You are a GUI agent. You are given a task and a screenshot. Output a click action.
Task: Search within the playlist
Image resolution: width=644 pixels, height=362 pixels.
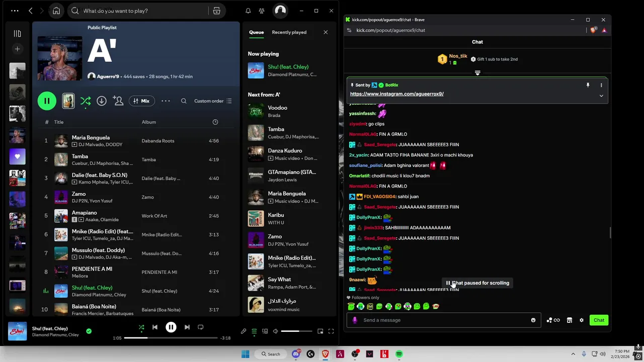184,101
